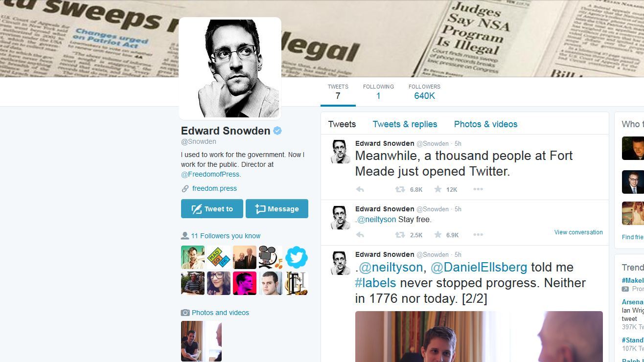The height and width of the screenshot is (362, 644).
Task: Reply to the 'Stay free' tweet
Action: [x=360, y=235]
